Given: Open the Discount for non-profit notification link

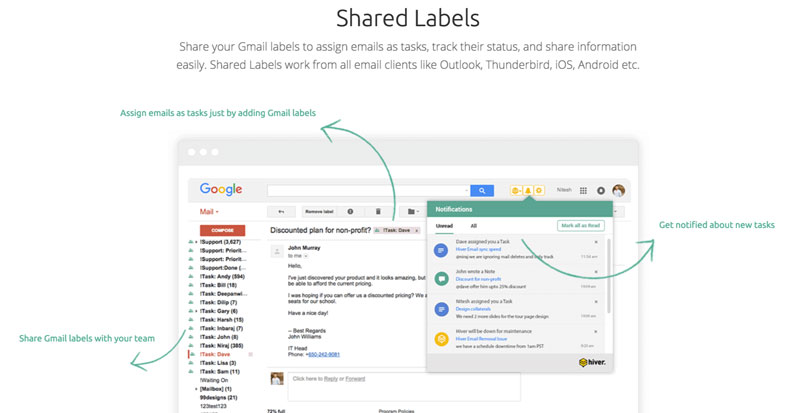Looking at the screenshot, I should click(478, 279).
